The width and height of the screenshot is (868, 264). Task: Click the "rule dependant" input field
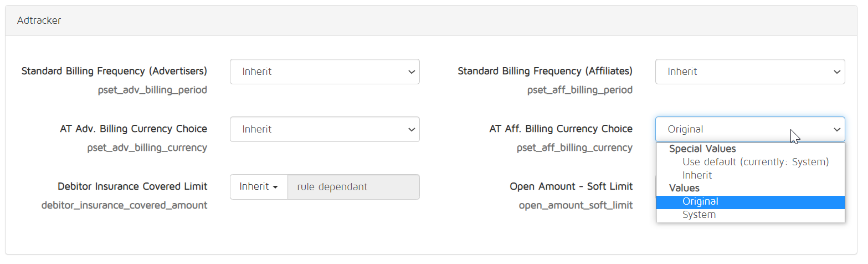(x=353, y=187)
